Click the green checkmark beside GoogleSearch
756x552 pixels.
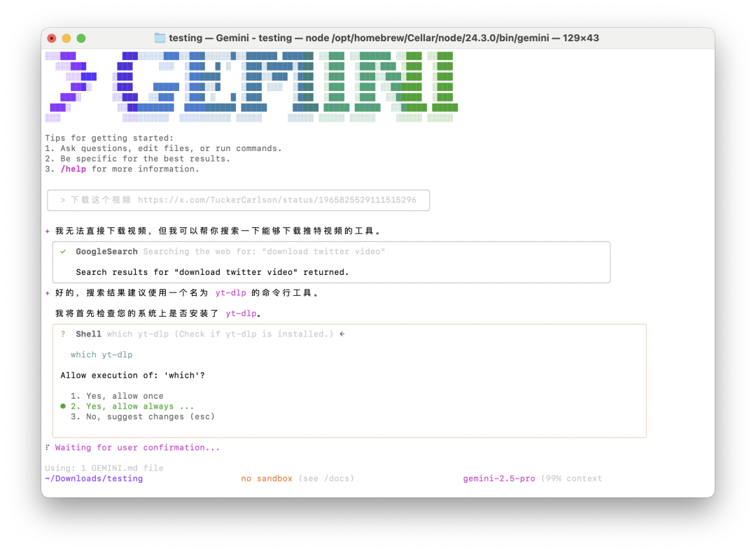tap(63, 251)
